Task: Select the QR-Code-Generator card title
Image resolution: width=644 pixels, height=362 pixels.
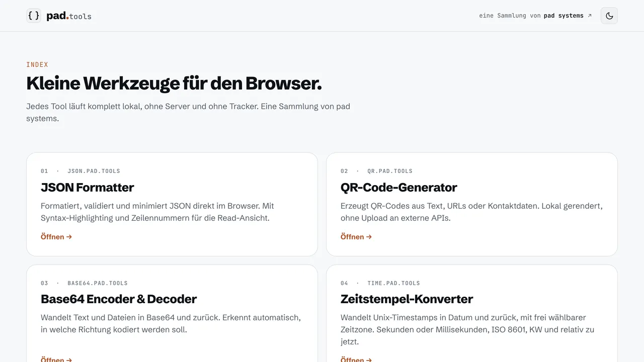Action: click(399, 188)
